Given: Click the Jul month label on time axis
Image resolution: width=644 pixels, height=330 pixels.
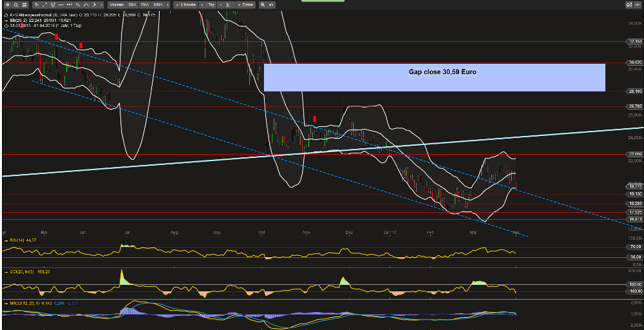Looking at the screenshot, I should (x=127, y=233).
